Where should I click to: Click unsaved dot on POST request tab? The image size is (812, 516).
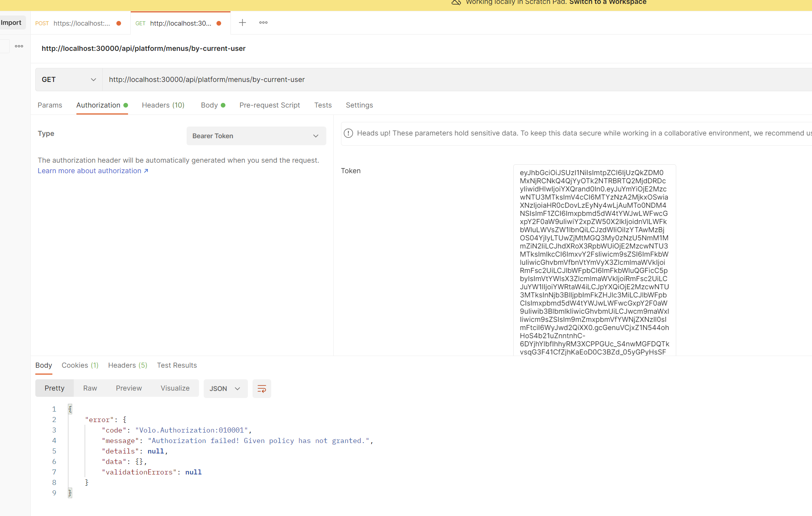click(119, 23)
